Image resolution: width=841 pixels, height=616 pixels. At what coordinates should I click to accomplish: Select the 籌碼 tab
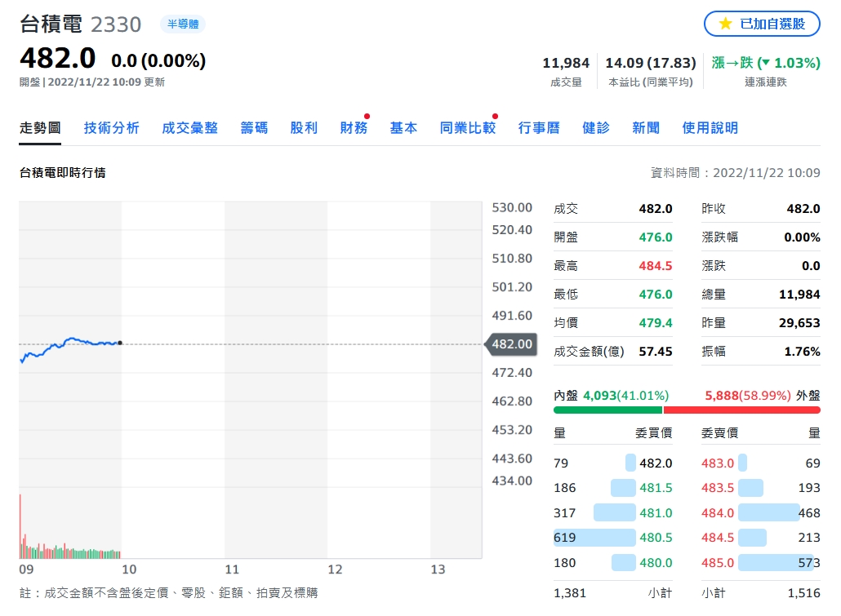(x=254, y=127)
